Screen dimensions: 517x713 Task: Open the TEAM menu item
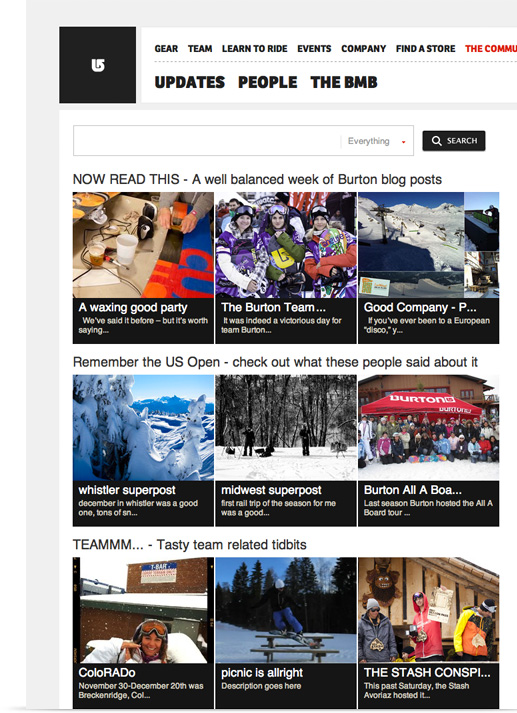click(x=200, y=49)
